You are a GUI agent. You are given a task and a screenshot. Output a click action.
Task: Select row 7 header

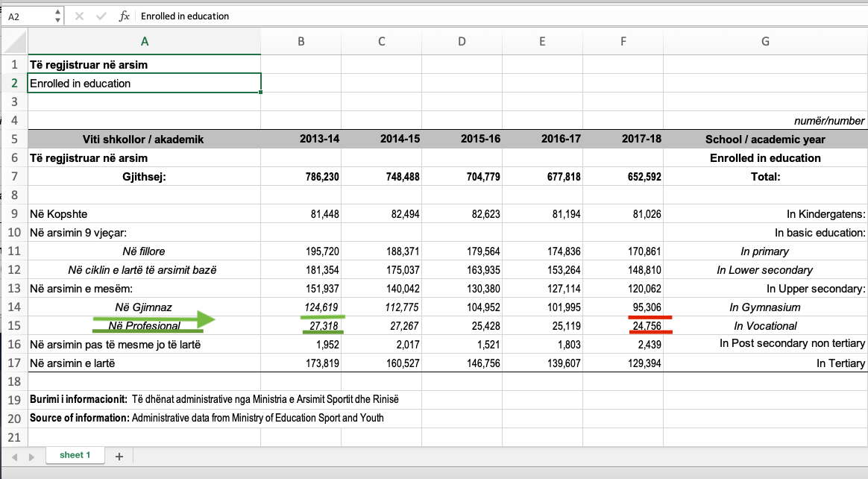[14, 177]
